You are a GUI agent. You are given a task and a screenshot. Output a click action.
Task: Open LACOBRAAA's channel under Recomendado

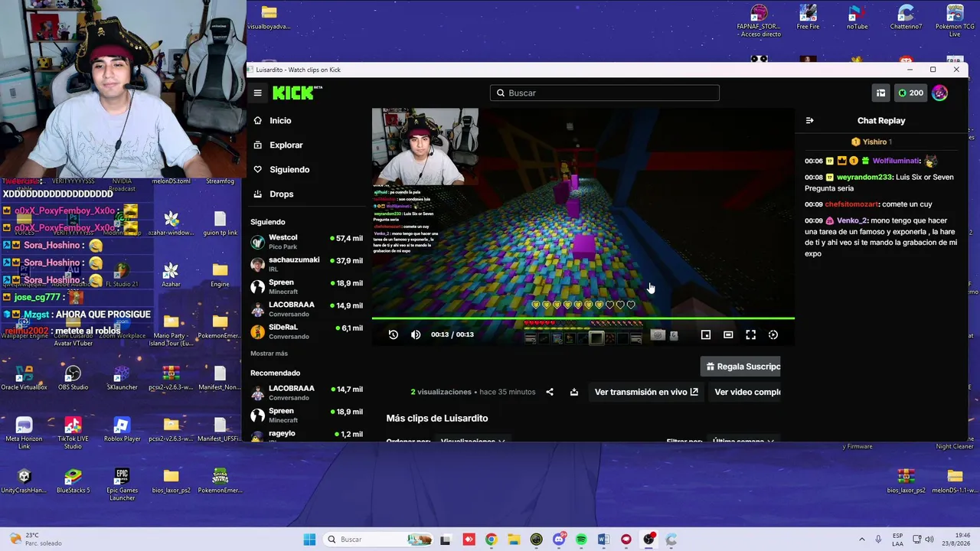click(x=307, y=393)
